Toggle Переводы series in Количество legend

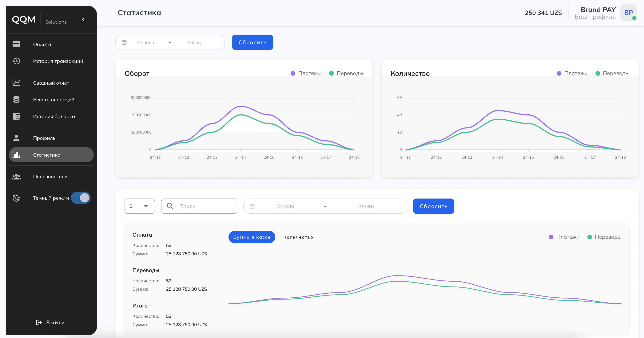(x=612, y=73)
